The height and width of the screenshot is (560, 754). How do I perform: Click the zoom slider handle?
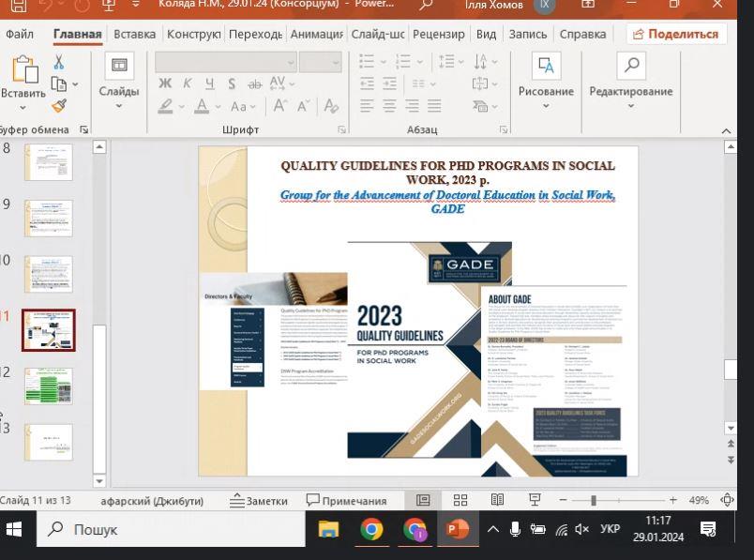click(x=594, y=500)
